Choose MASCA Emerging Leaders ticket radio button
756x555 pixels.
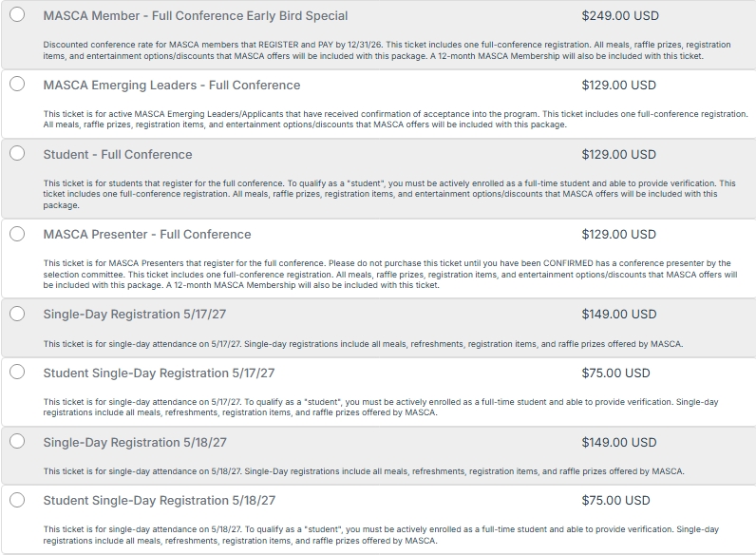point(17,84)
